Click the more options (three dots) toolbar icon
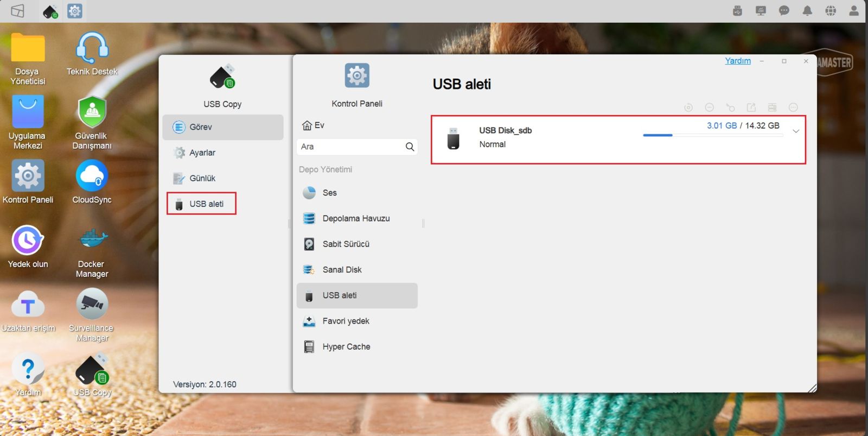868x436 pixels. pos(793,108)
